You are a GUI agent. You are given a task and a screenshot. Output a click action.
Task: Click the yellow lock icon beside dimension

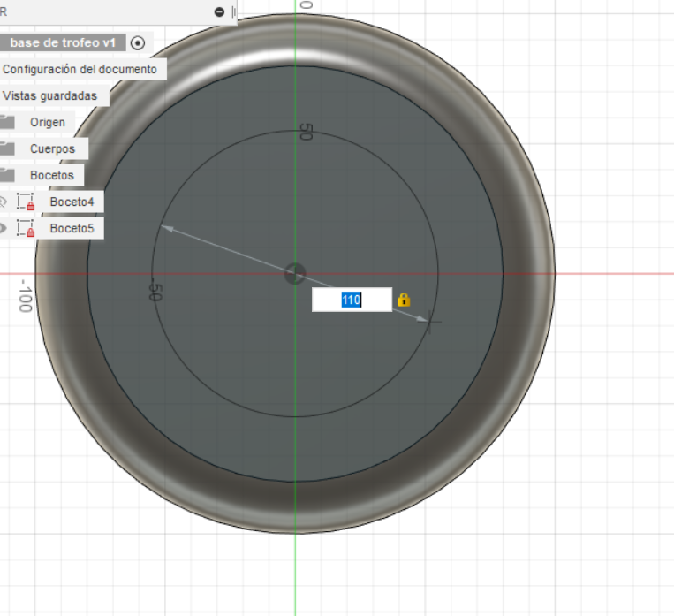tap(404, 300)
